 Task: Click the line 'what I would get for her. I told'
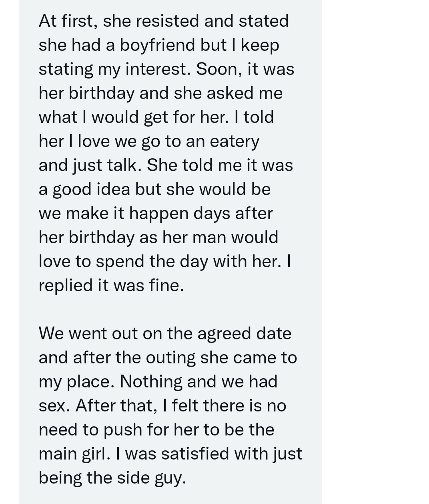[x=156, y=117]
